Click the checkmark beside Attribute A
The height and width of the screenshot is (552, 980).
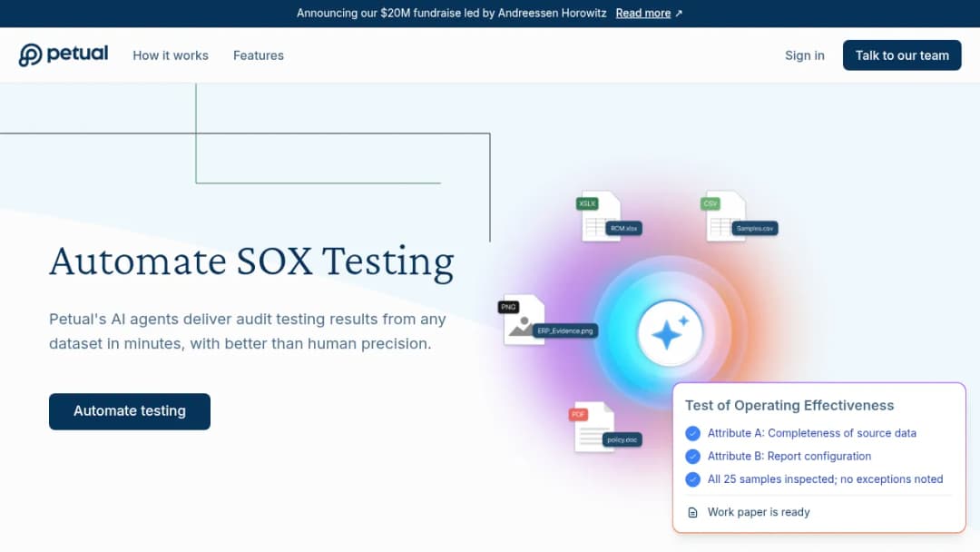(692, 433)
